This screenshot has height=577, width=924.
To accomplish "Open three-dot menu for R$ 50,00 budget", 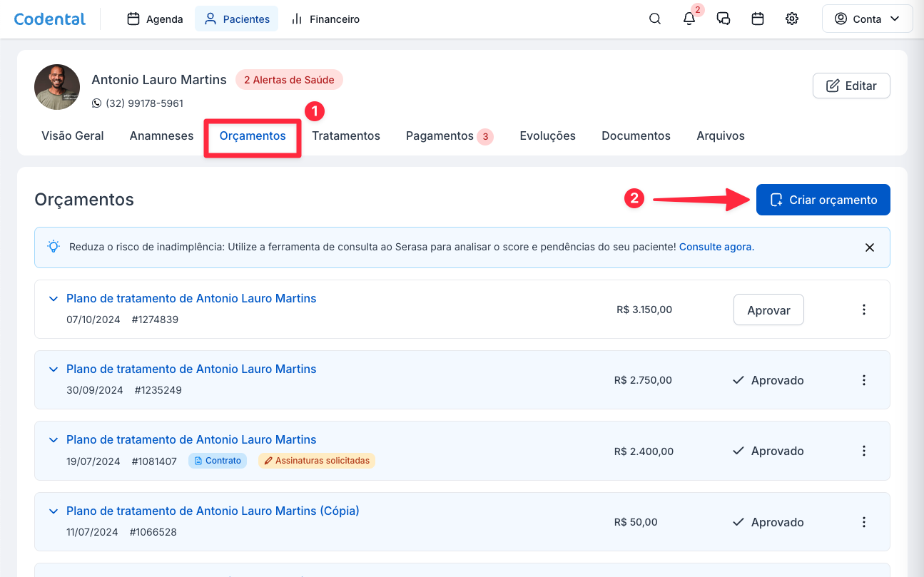I will point(863,522).
